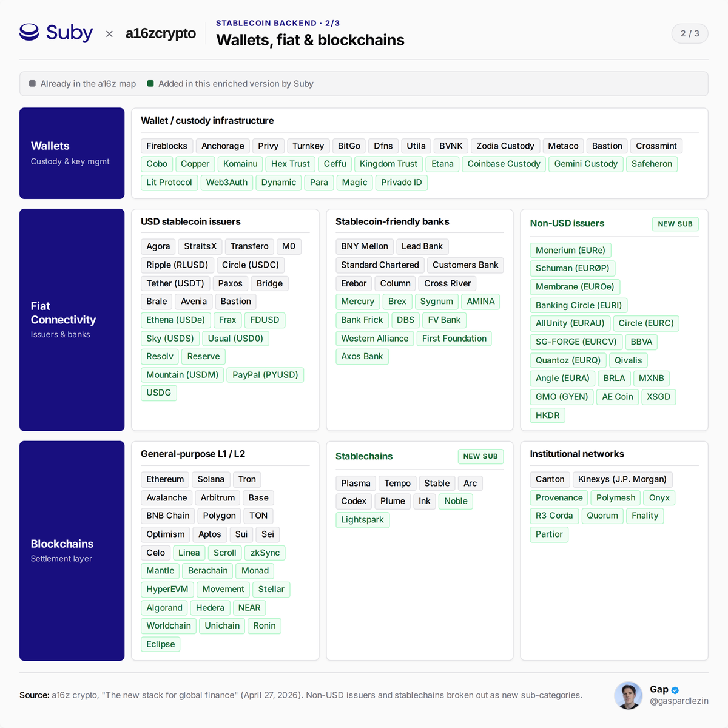Image resolution: width=728 pixels, height=728 pixels.
Task: Click the HKDR tag
Action: [548, 415]
